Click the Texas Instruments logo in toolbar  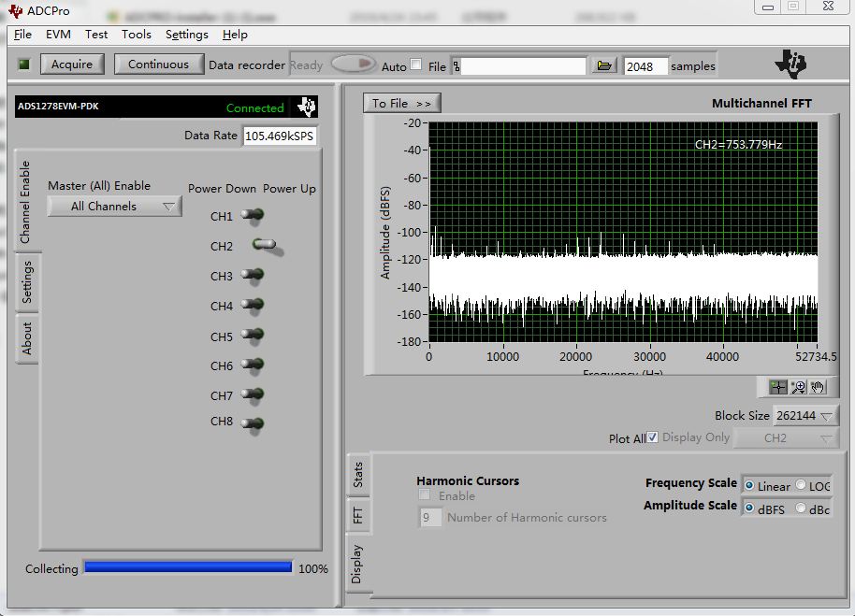click(x=790, y=64)
